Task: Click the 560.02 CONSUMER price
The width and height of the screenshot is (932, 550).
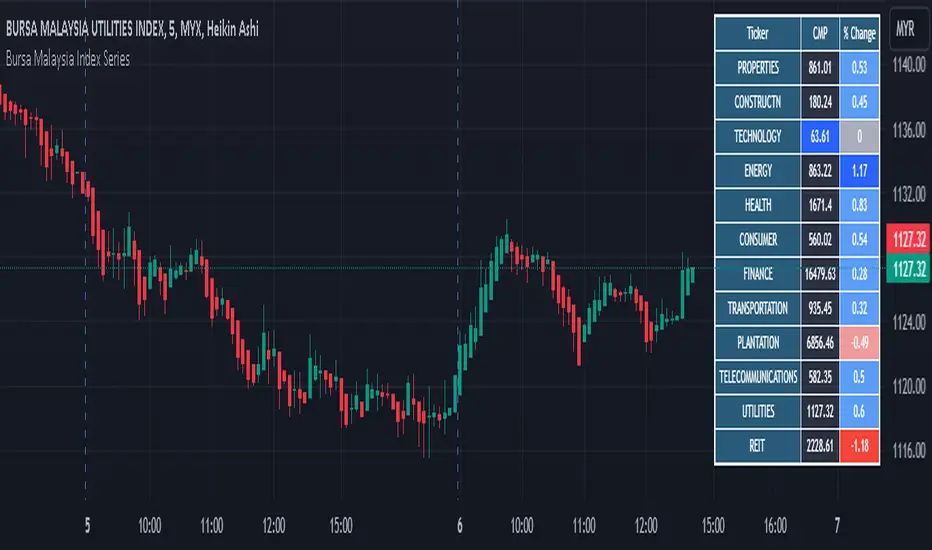Action: (x=820, y=240)
